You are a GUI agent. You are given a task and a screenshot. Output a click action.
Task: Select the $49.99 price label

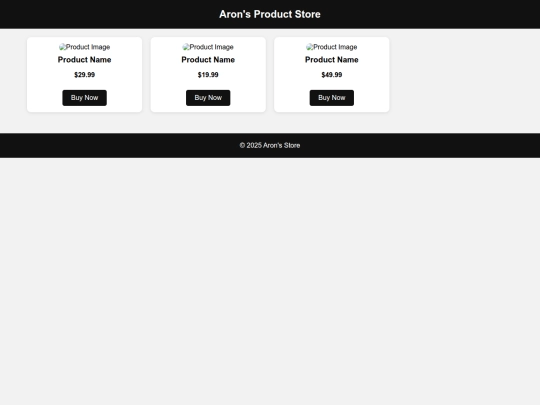(x=332, y=75)
